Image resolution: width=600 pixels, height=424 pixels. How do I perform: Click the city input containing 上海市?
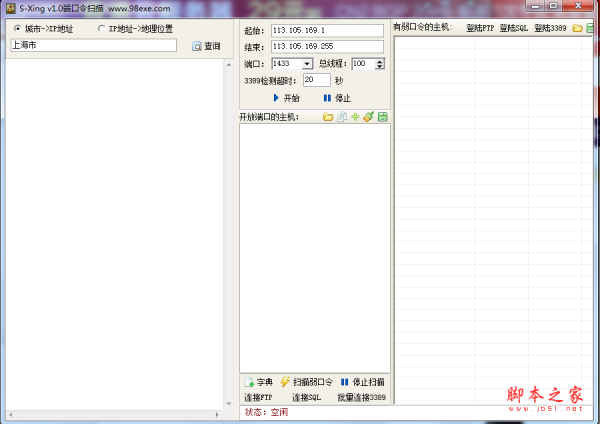93,45
